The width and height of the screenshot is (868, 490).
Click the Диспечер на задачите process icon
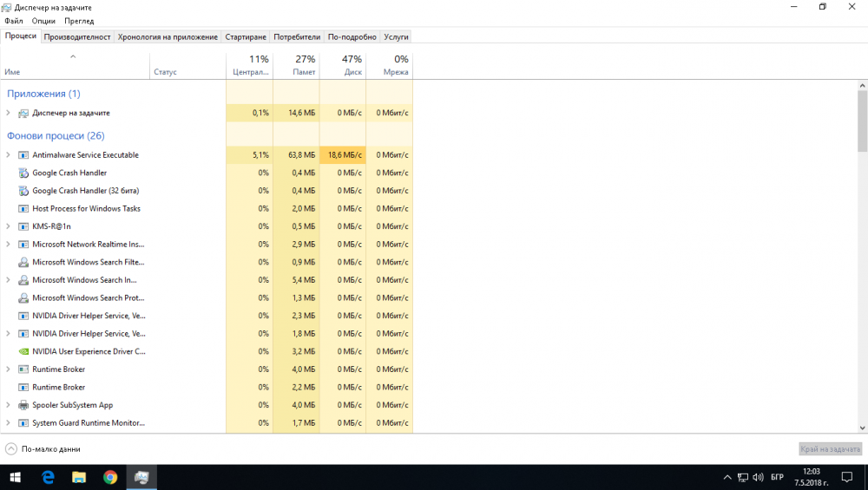point(23,113)
